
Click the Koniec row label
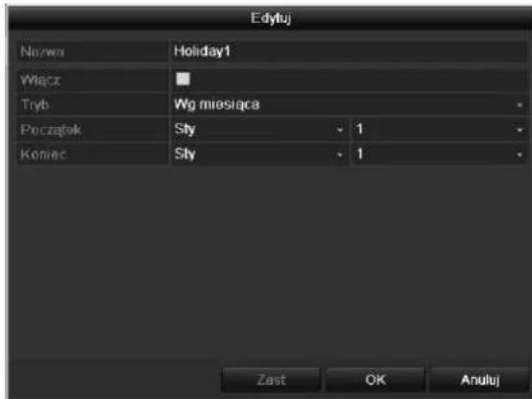tap(43, 155)
